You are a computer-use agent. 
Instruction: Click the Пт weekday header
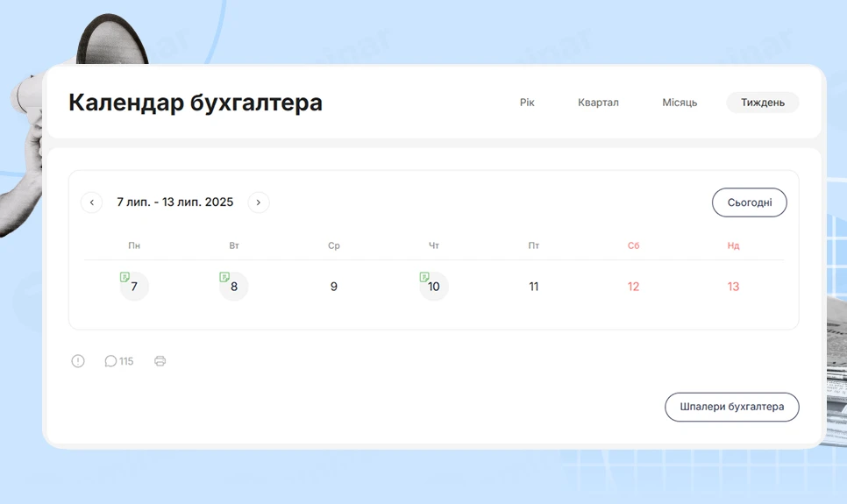pyautogui.click(x=534, y=245)
